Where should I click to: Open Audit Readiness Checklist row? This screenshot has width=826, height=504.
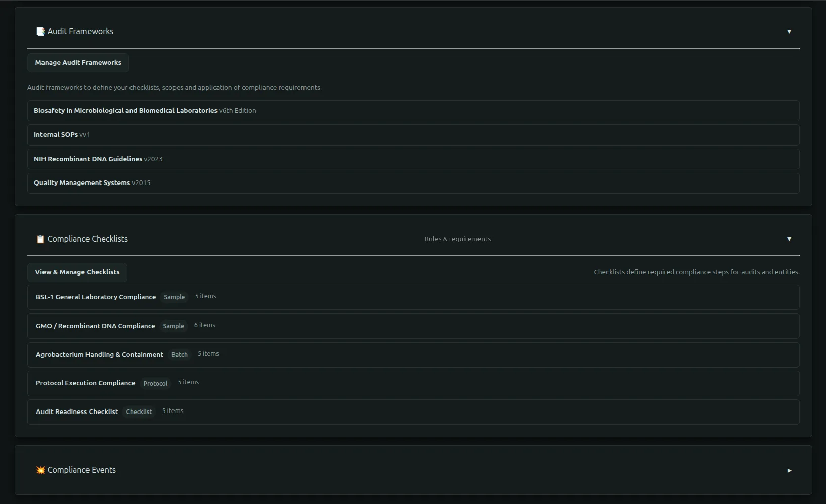413,412
